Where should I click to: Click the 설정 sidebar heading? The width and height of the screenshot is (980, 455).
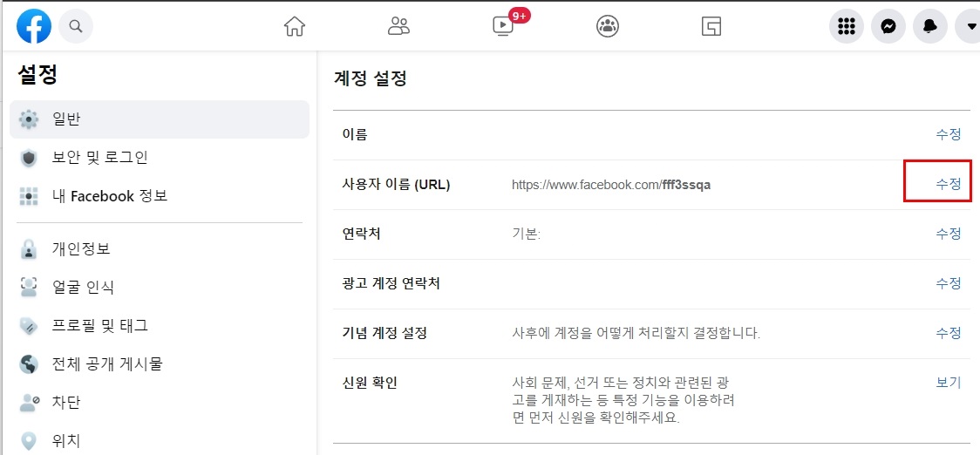(x=37, y=75)
